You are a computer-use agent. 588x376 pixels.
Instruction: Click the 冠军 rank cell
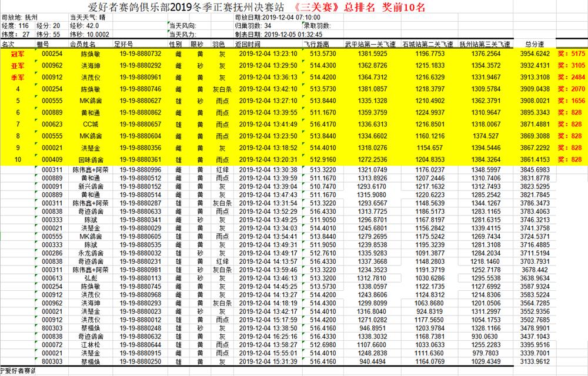[18, 54]
